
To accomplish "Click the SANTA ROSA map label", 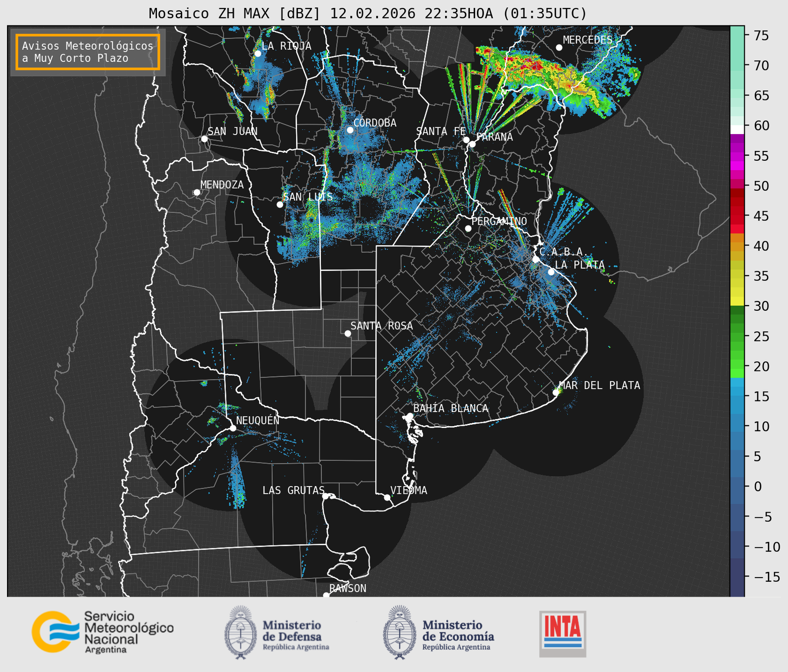I will click(382, 326).
